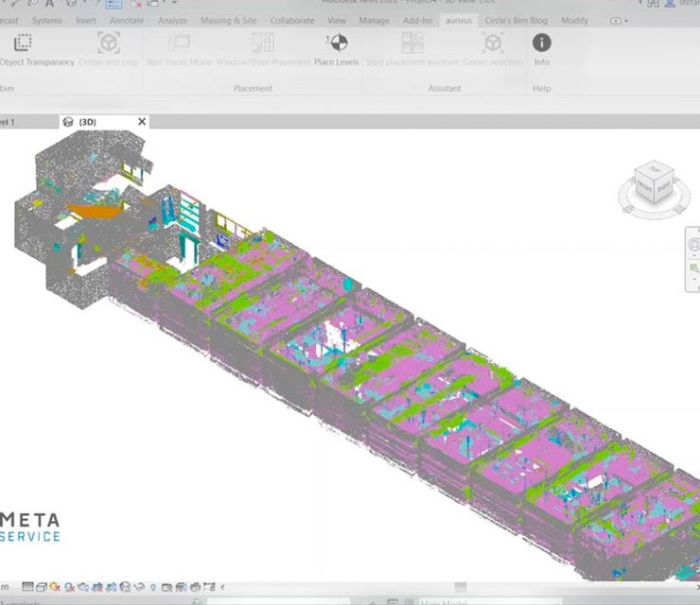Open Detail Level in view control bar

pyautogui.click(x=27, y=587)
